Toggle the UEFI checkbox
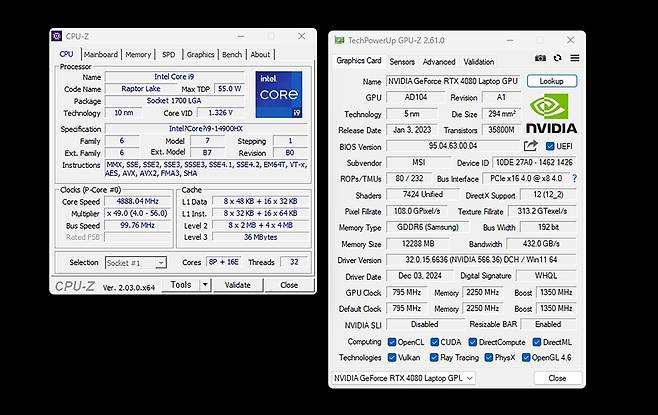 (x=550, y=146)
